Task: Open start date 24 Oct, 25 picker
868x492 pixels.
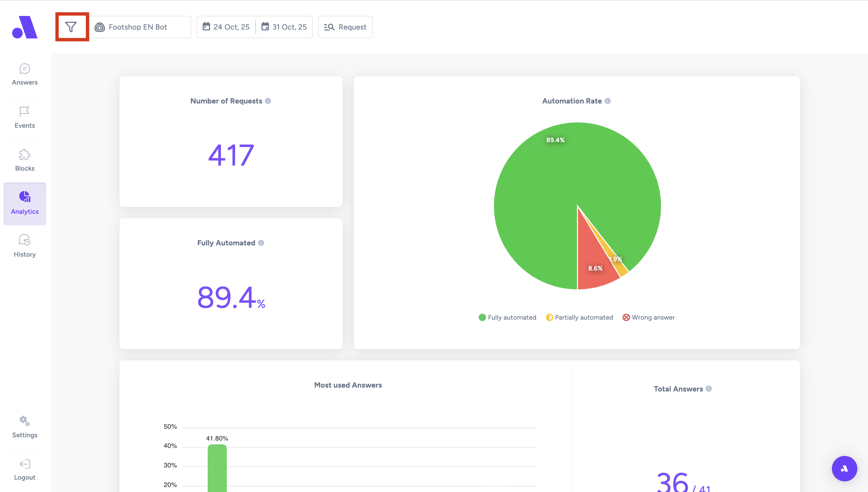Action: [226, 27]
